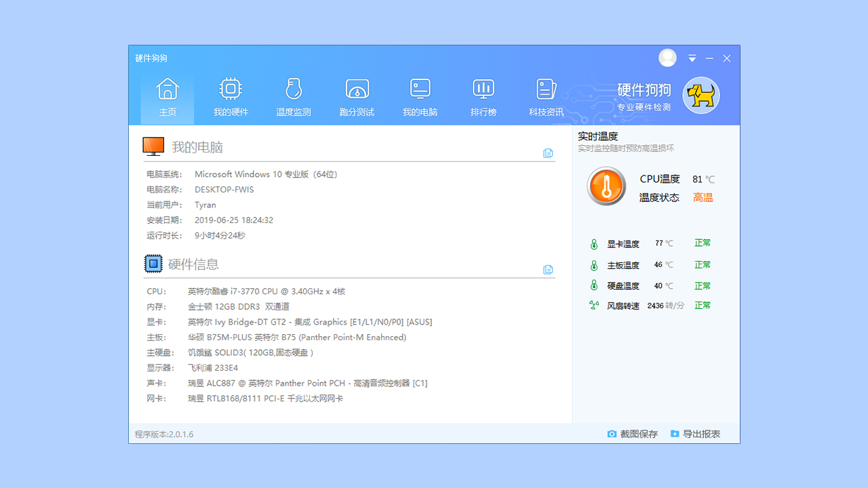Click the 正常 status next to 主板温度

click(703, 264)
